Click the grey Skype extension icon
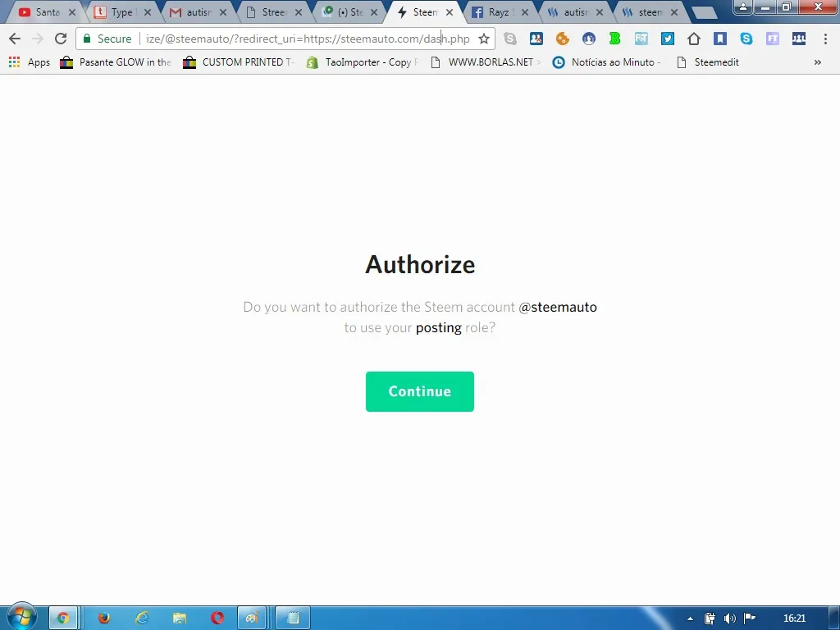The height and width of the screenshot is (630, 840). pyautogui.click(x=510, y=39)
